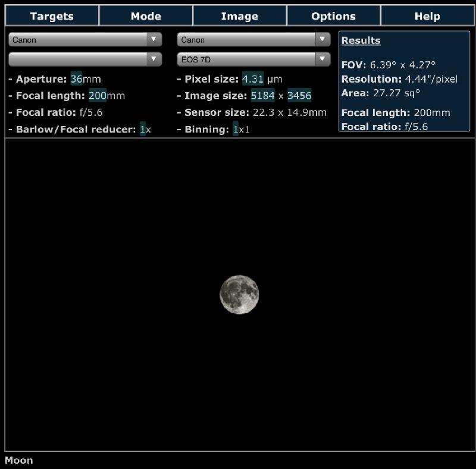
Task: Edit the Focal length value 200
Action: [98, 96]
